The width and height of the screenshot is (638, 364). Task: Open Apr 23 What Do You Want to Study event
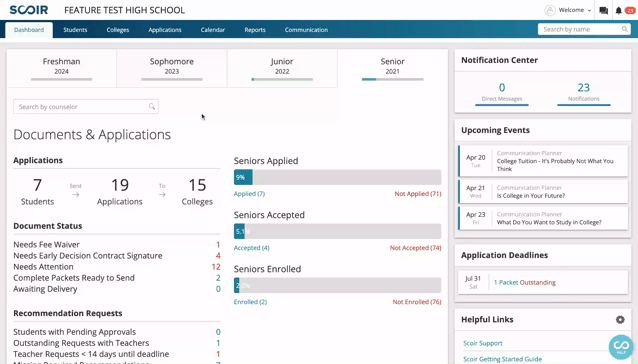click(543, 218)
